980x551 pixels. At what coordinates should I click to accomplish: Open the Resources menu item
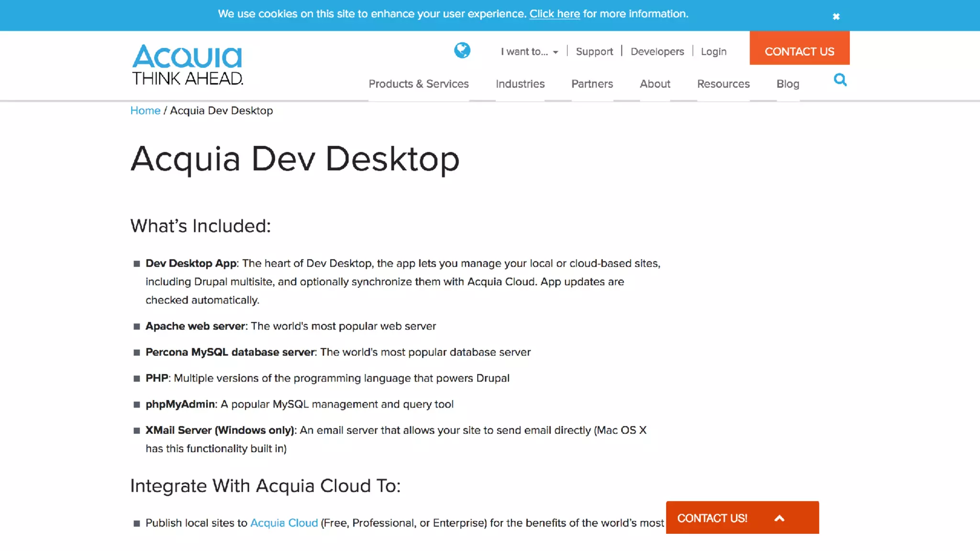tap(723, 84)
